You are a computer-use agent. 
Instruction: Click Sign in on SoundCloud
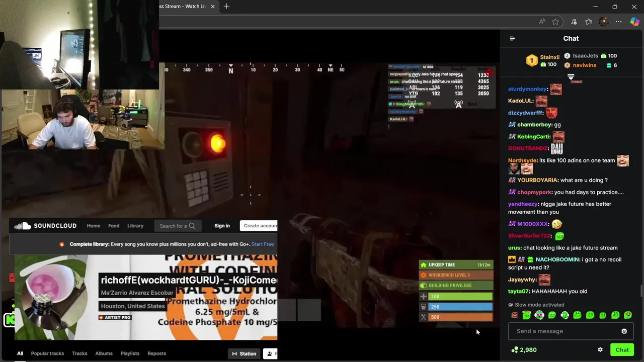pos(222,226)
